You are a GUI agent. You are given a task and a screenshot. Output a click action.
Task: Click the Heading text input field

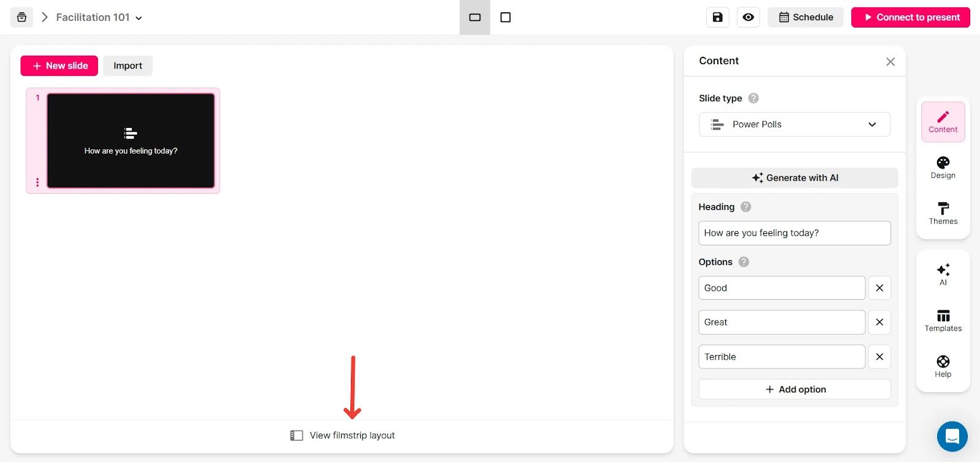[794, 233]
